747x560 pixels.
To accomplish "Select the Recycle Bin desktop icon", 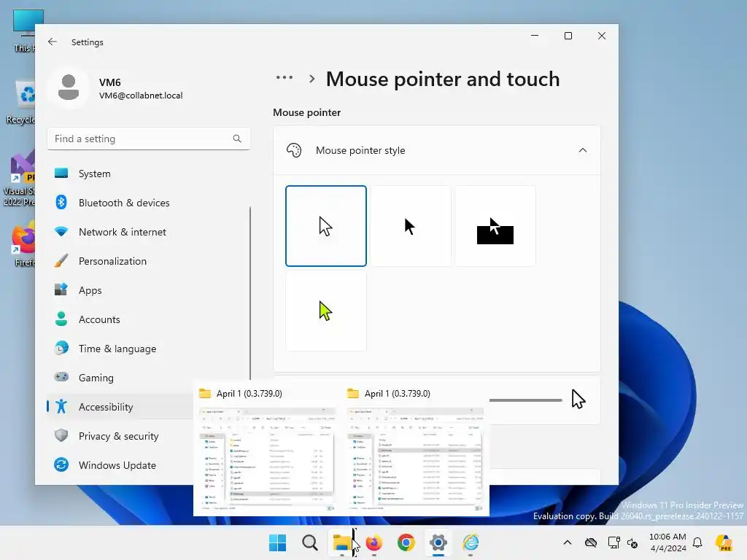I will 20,102.
